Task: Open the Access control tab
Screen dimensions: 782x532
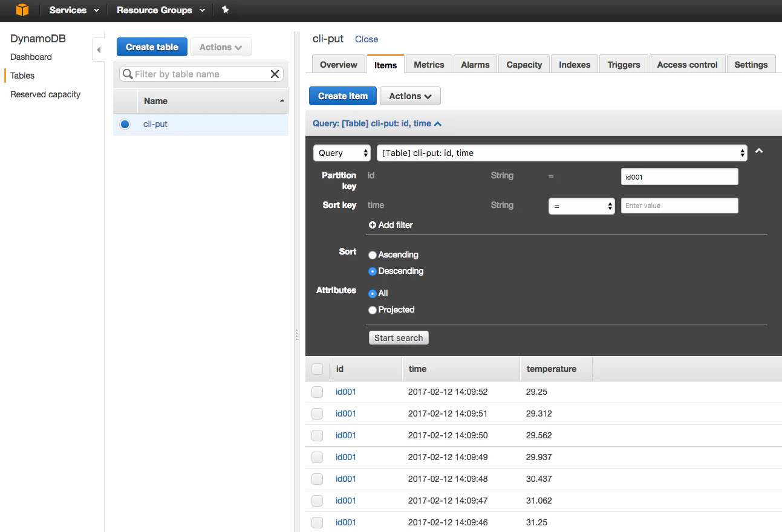Action: pos(687,65)
